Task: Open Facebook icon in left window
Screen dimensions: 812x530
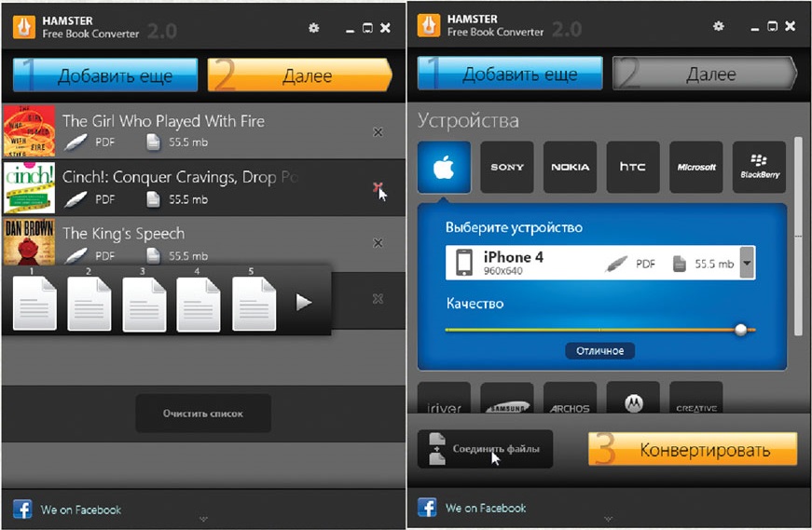Action: (x=22, y=510)
